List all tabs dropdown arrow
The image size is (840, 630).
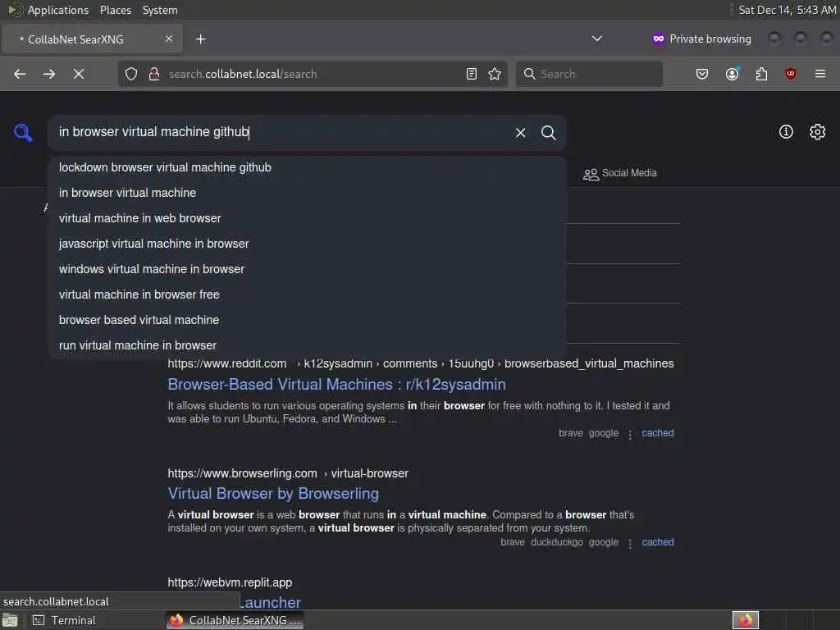tap(597, 39)
